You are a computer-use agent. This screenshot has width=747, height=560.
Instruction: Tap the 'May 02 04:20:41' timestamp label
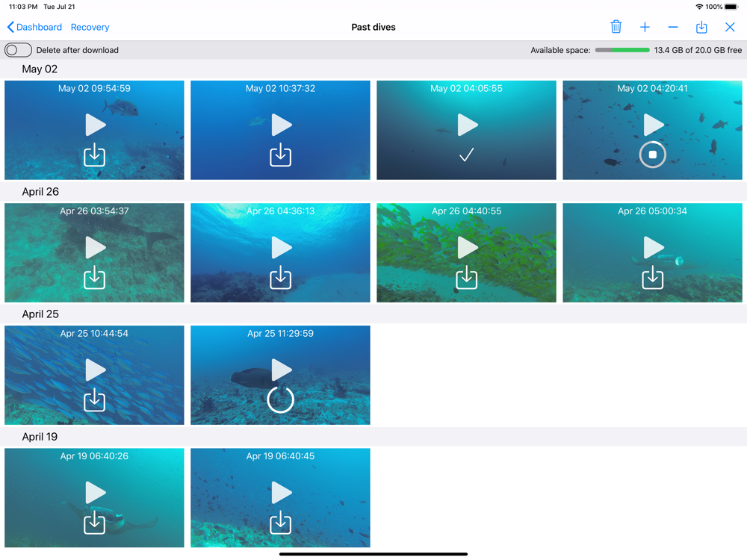pyautogui.click(x=652, y=88)
